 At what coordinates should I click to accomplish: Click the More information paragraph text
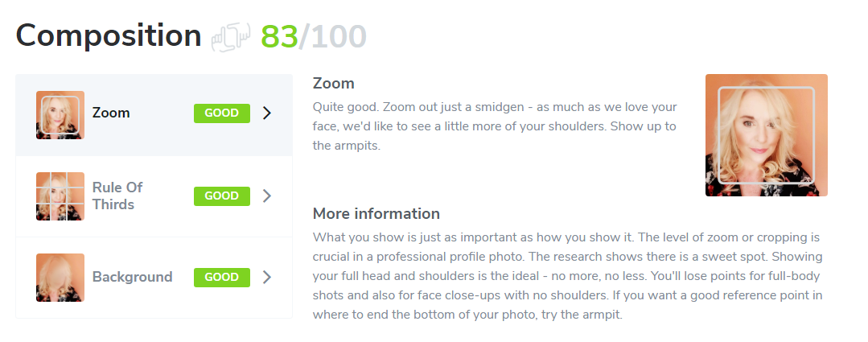pos(567,276)
